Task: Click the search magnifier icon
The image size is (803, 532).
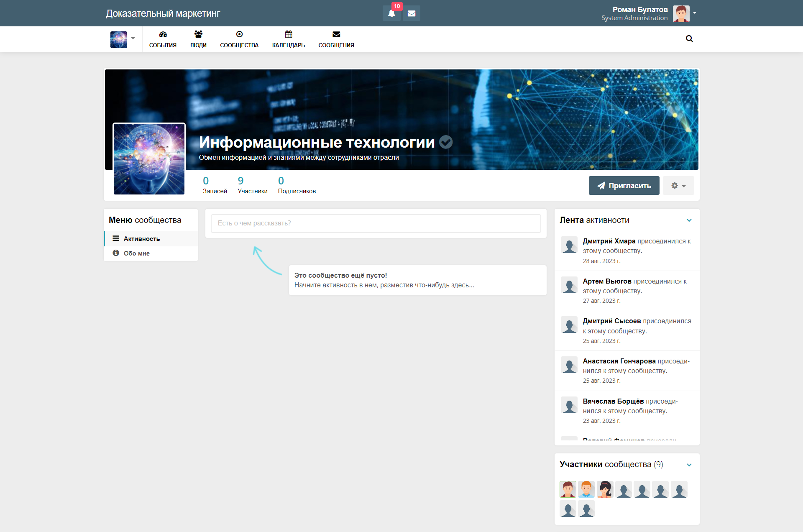Action: [689, 39]
